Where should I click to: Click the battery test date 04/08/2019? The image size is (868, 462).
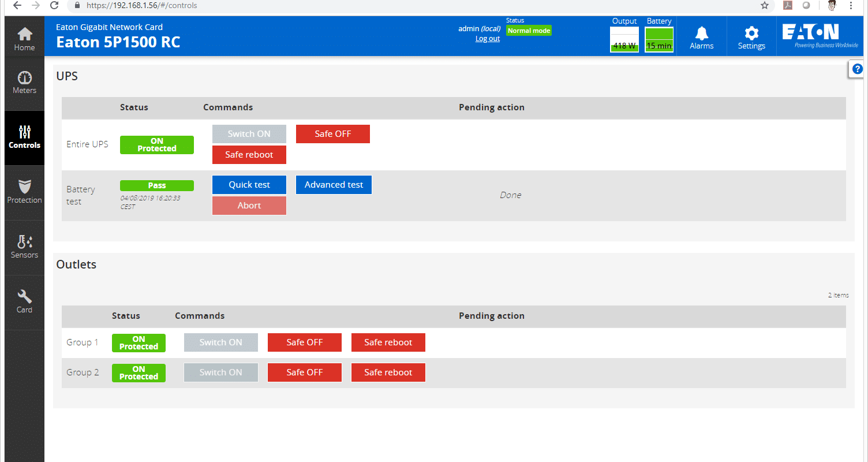click(150, 202)
